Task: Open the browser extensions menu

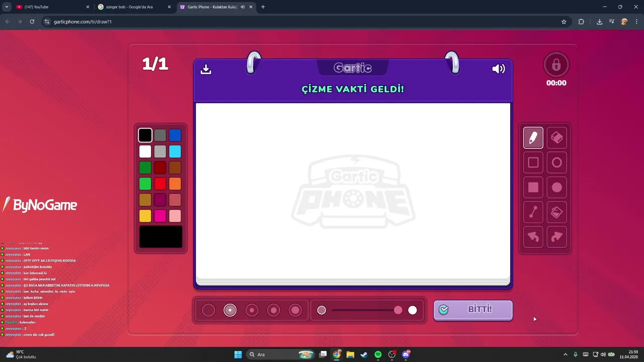Action: point(581,22)
